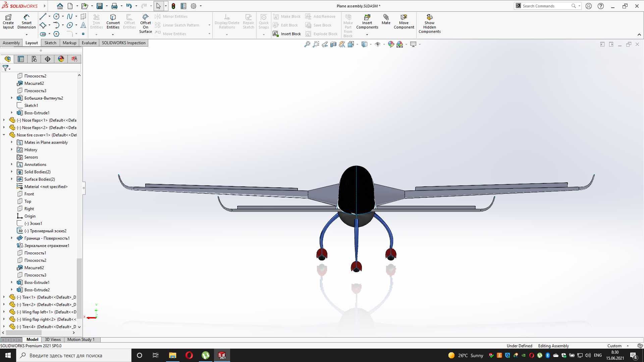The width and height of the screenshot is (644, 362).
Task: Click the Zoom to Area icon
Action: click(x=316, y=44)
